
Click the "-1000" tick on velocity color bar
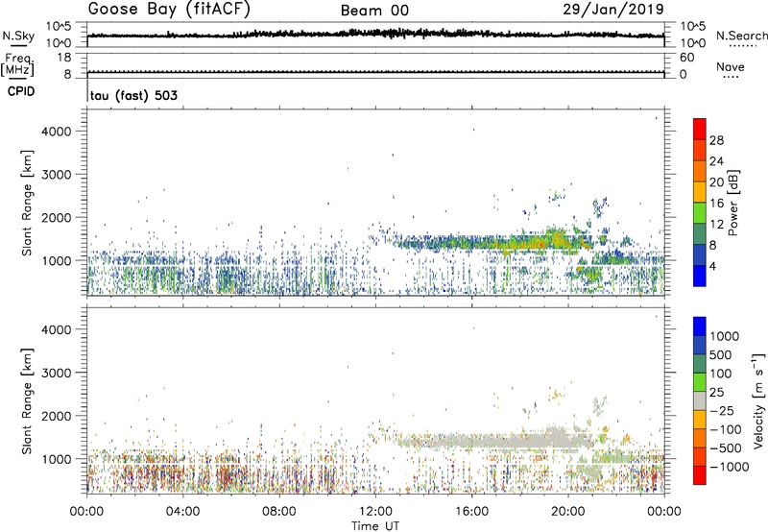tap(729, 467)
